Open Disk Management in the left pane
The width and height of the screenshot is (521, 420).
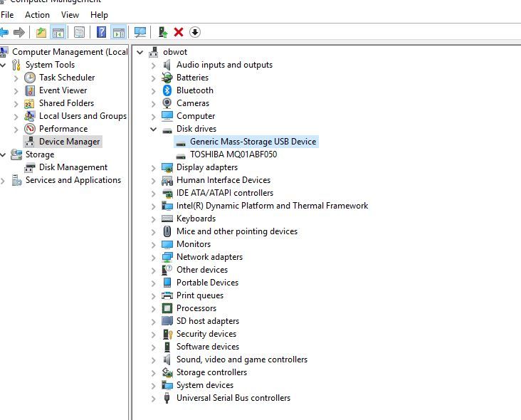coord(73,167)
